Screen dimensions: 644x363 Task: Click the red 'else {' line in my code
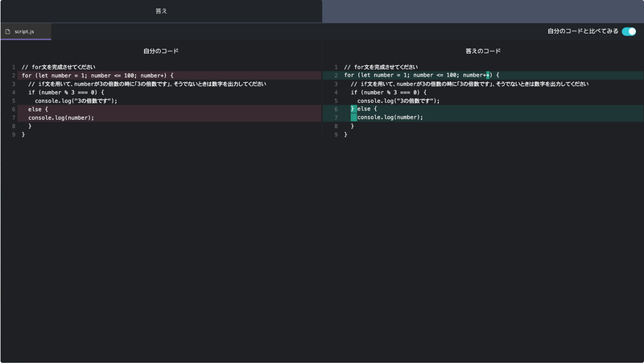[x=39, y=109]
